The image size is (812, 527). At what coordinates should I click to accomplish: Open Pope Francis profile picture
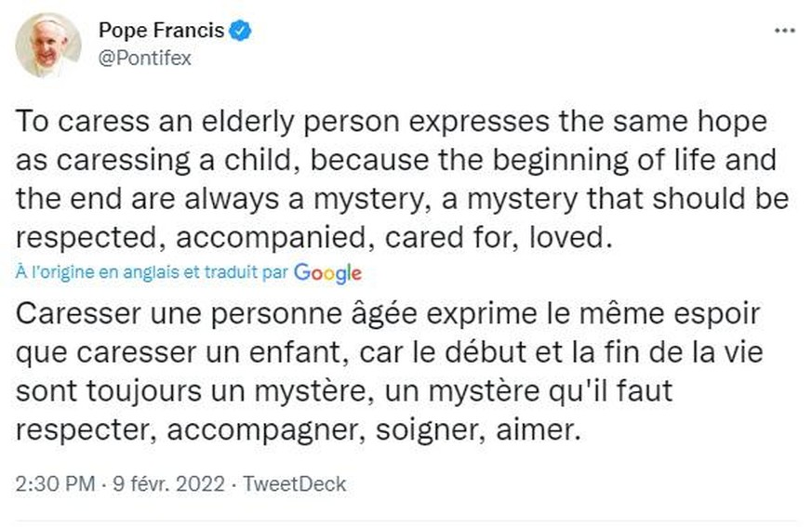click(x=47, y=45)
